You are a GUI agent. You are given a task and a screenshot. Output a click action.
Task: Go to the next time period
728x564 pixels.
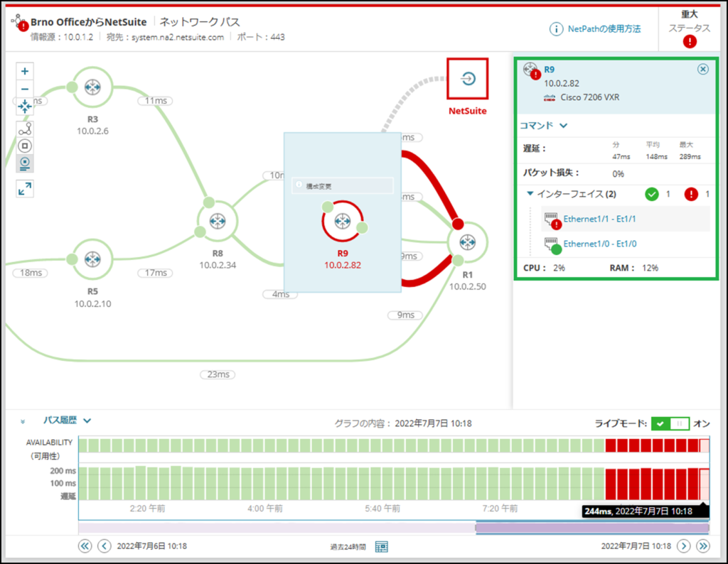click(x=683, y=546)
